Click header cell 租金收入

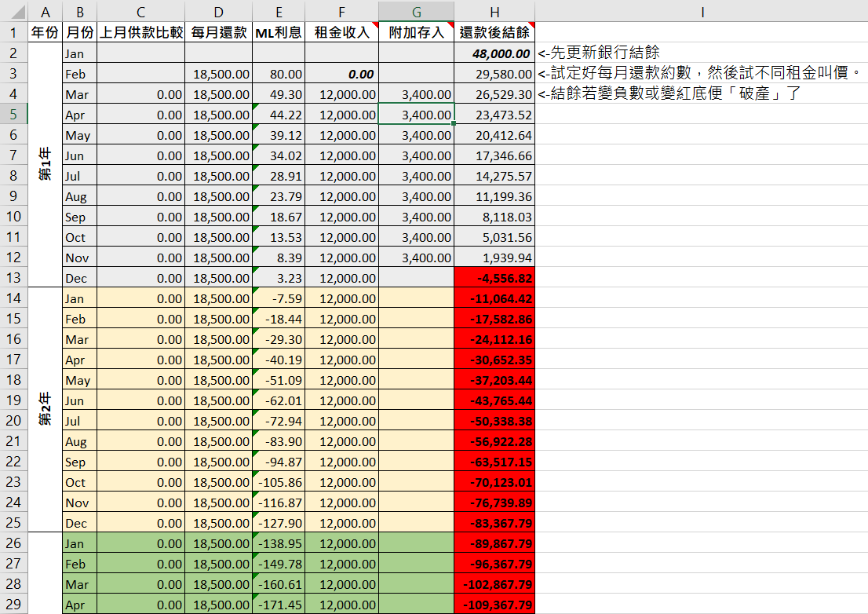(x=341, y=32)
